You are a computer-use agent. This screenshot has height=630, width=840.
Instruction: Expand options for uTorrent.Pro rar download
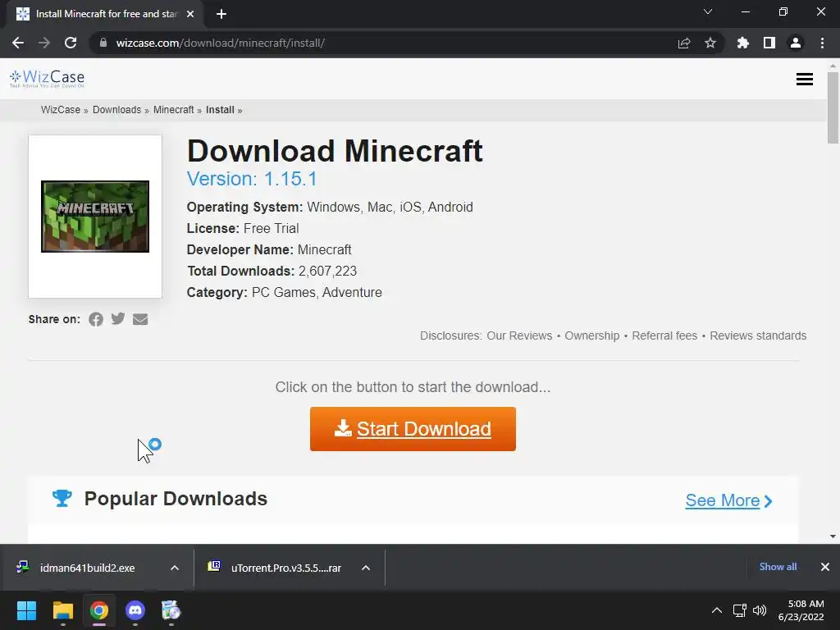[366, 568]
